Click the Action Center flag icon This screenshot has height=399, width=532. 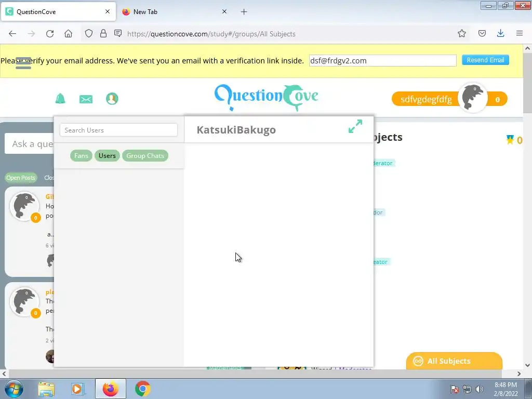pyautogui.click(x=454, y=389)
